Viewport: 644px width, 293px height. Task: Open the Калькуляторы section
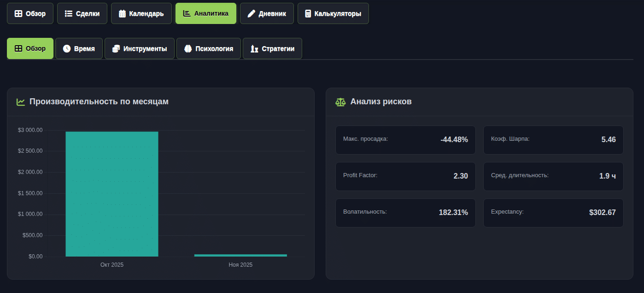coord(333,14)
